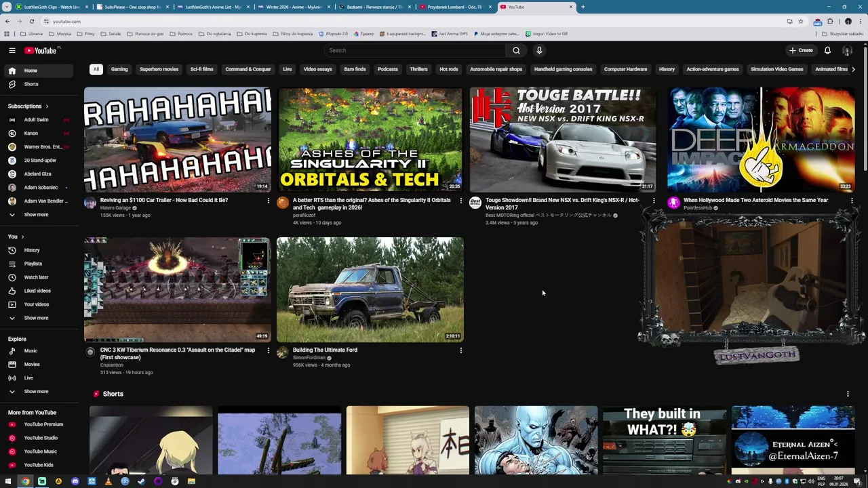The width and height of the screenshot is (868, 488).
Task: Open options for car trailer video
Action: click(x=268, y=201)
